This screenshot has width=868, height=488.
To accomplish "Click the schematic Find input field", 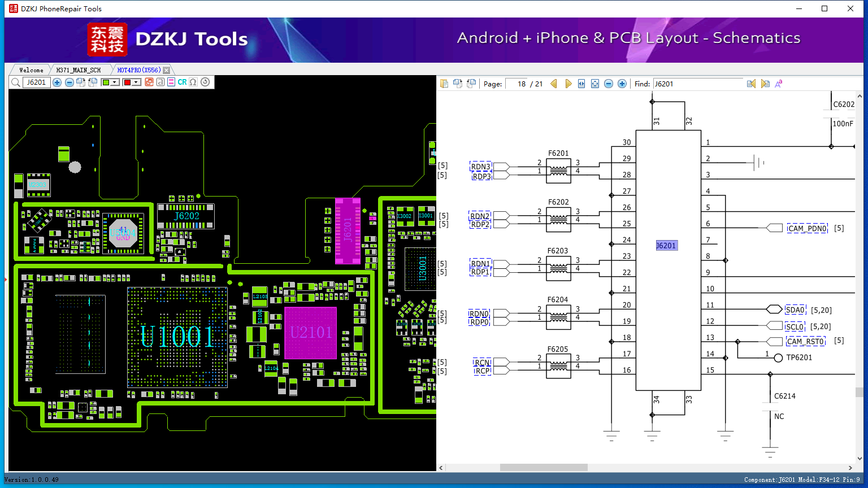I will (698, 84).
